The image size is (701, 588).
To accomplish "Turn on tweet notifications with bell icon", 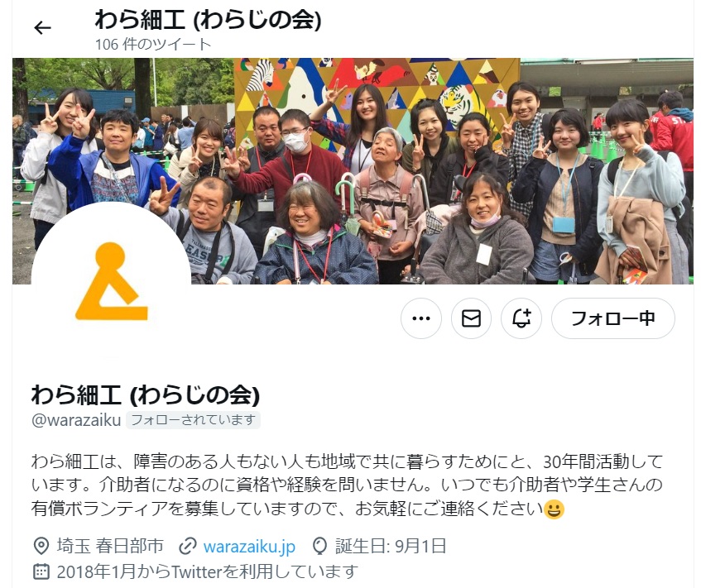I will coord(521,318).
